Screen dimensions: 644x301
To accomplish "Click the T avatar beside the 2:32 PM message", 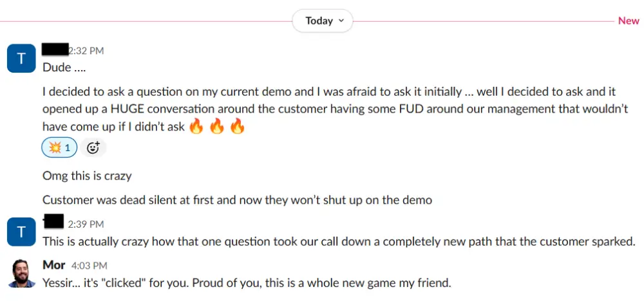I will [21, 59].
